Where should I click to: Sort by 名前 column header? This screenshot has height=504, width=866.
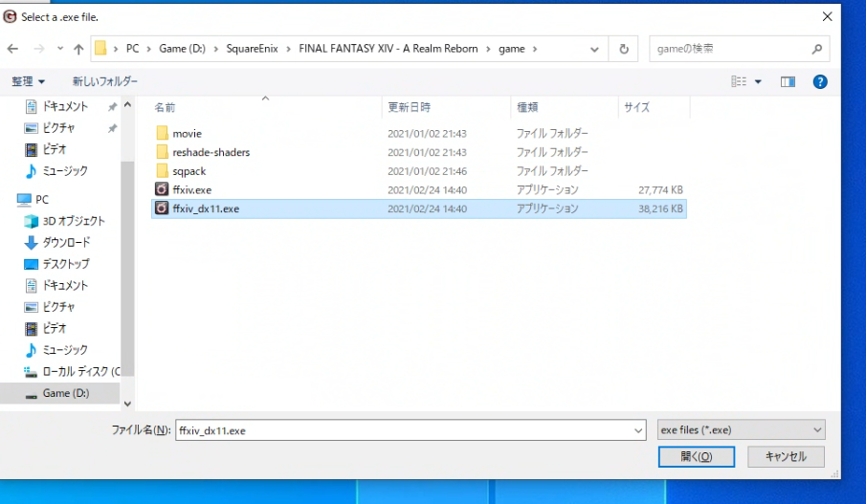165,107
